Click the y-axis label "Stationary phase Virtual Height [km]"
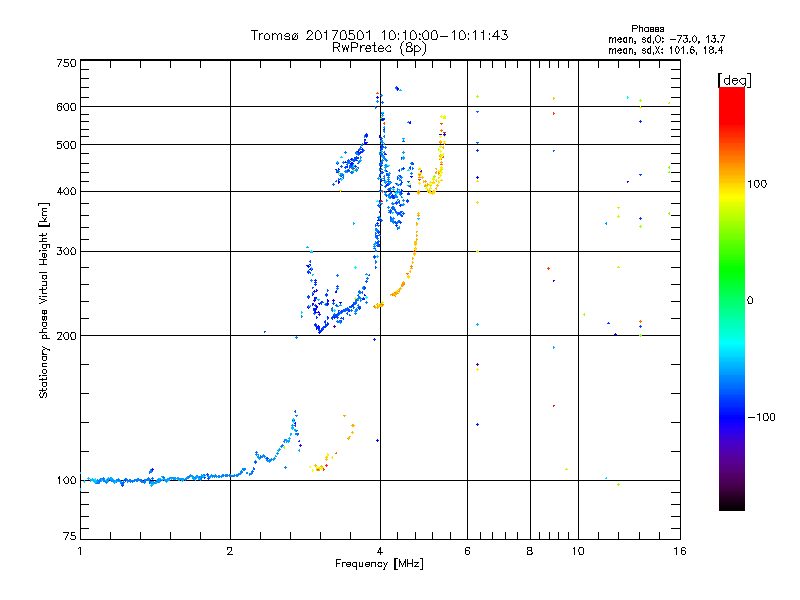Viewport: 800px width, 600px height. click(x=44, y=301)
